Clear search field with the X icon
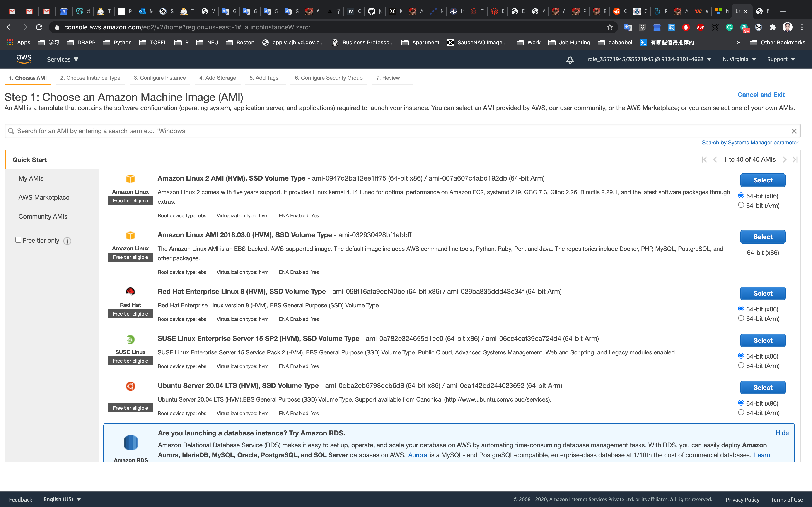 (794, 131)
